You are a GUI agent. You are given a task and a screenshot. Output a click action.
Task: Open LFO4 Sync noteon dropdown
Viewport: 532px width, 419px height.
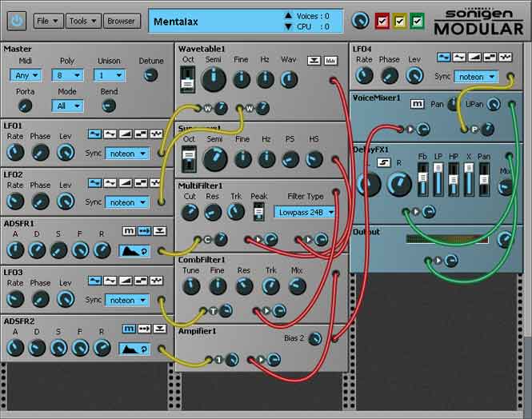pyautogui.click(x=476, y=77)
